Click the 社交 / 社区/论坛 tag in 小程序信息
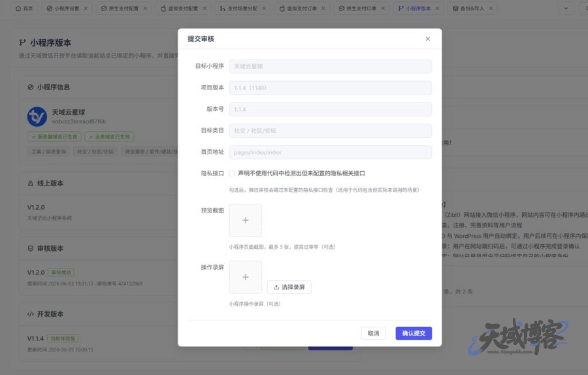The width and height of the screenshot is (588, 375). [95, 152]
